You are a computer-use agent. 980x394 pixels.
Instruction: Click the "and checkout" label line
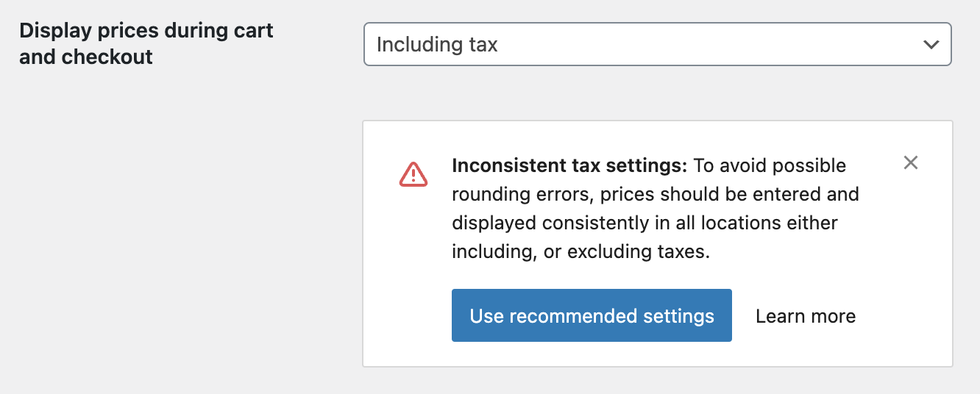coord(86,57)
